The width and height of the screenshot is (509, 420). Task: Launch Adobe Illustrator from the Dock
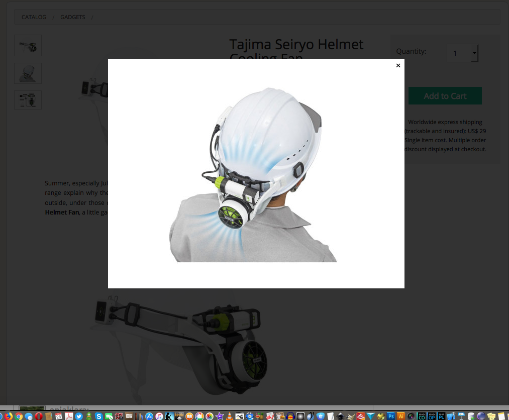pyautogui.click(x=401, y=416)
